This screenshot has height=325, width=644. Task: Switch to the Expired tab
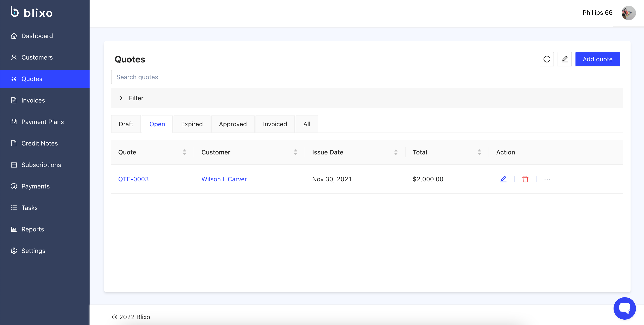point(192,124)
